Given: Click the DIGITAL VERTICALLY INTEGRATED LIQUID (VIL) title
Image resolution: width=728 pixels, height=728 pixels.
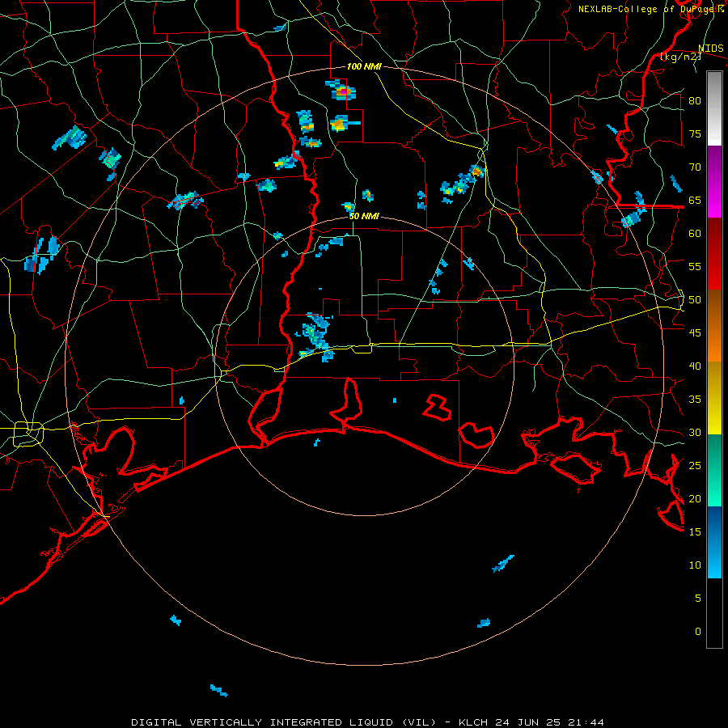Looking at the screenshot, I should click(283, 722).
